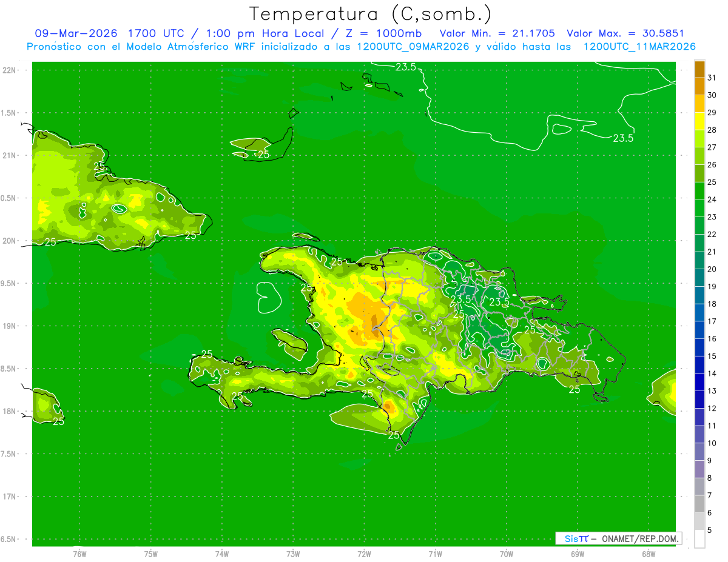
Task: Select the 'Z = 1000mb' level text
Action: [385, 33]
